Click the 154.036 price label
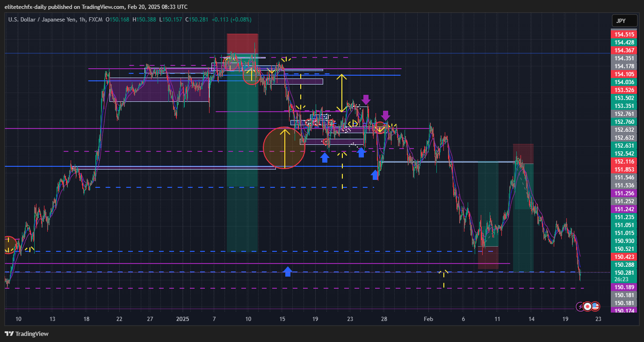Viewport: 644px width, 342px height. point(624,82)
